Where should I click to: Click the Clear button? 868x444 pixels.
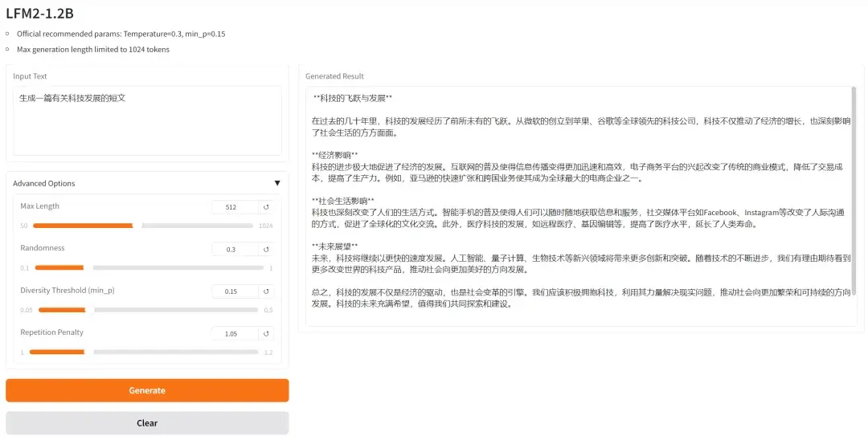tap(147, 423)
